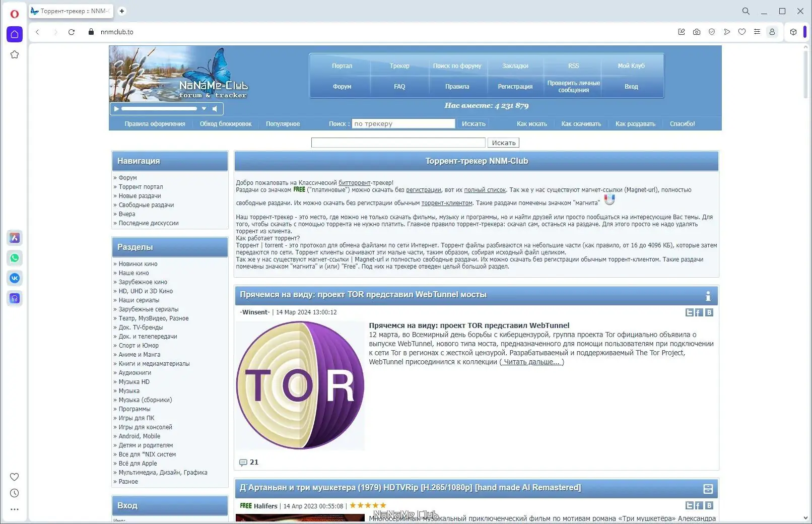Open the send/flow arrow icon in address bar
Screen dimensions: 812x524
pos(727,32)
